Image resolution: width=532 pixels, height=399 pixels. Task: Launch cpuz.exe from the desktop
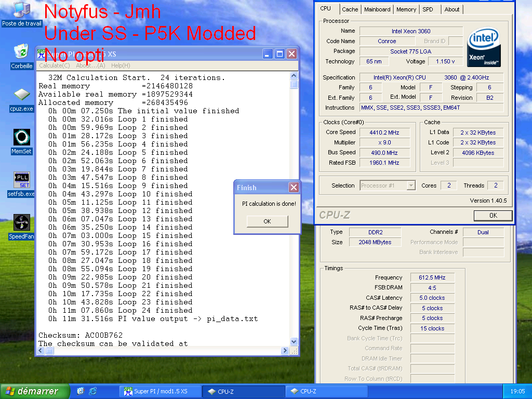pyautogui.click(x=22, y=100)
